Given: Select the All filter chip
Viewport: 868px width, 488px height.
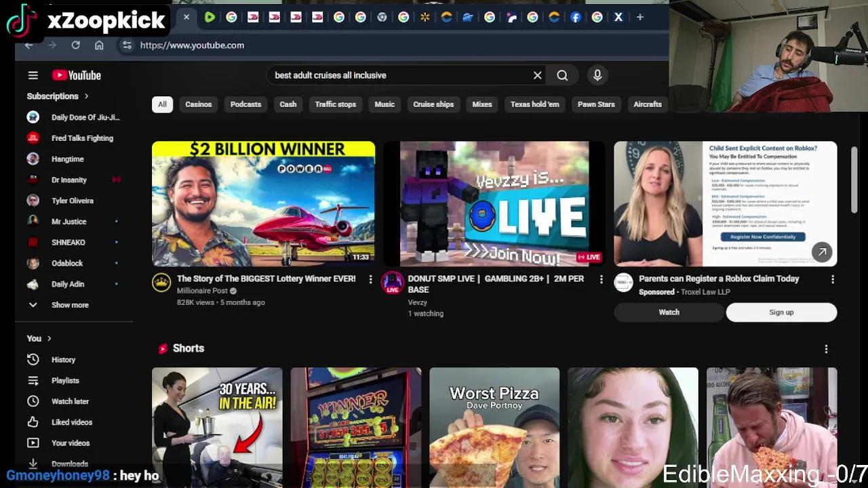Looking at the screenshot, I should point(162,104).
